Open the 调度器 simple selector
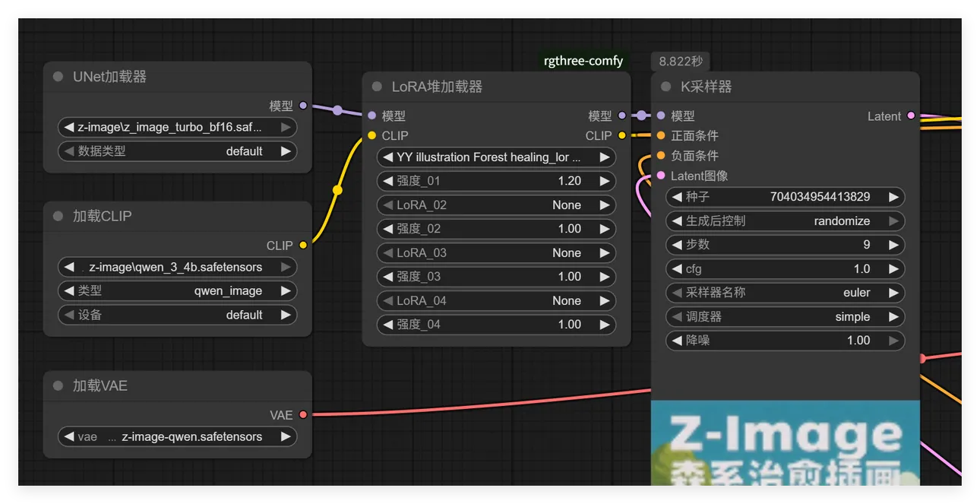This screenshot has width=980, height=504. 785,317
